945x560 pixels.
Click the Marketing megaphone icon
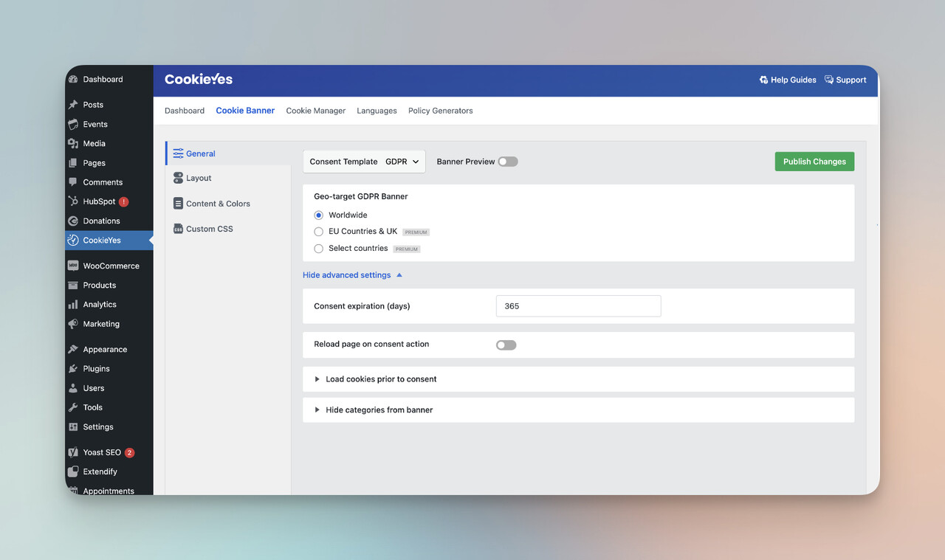pos(73,324)
